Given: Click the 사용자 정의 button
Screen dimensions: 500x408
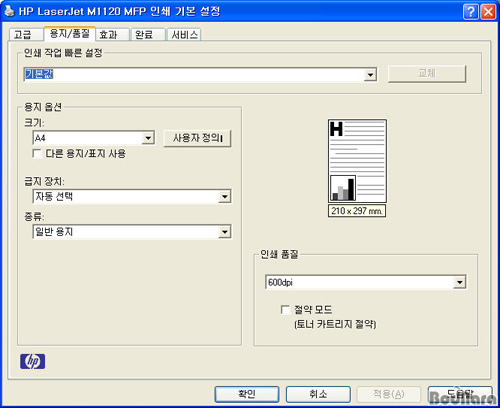Looking at the screenshot, I should tap(197, 138).
